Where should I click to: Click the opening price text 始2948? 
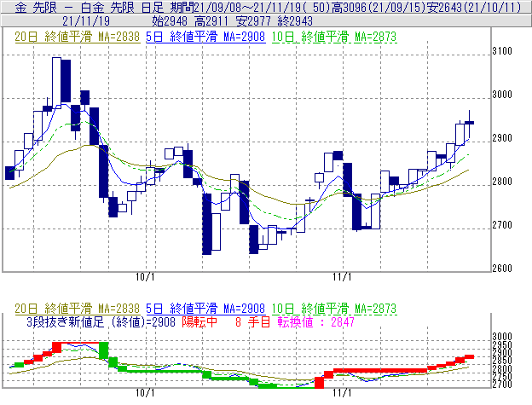[170, 21]
